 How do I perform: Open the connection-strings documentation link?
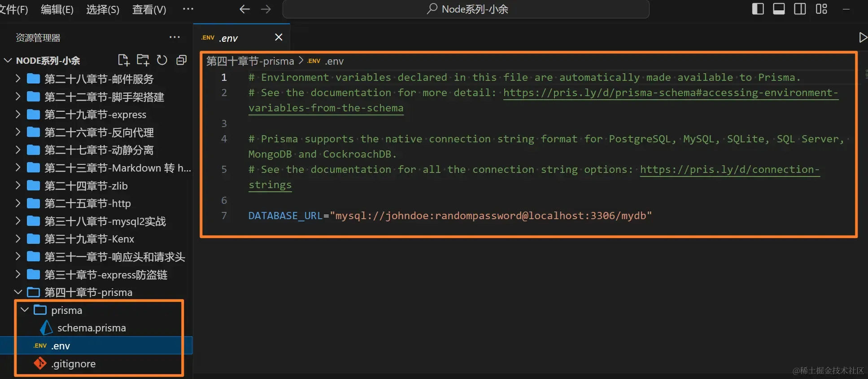(729, 169)
